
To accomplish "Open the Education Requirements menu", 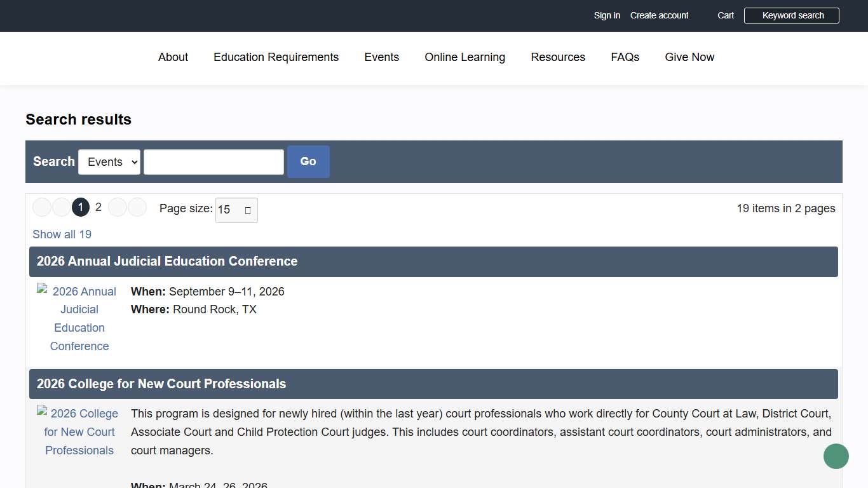I will tap(276, 57).
